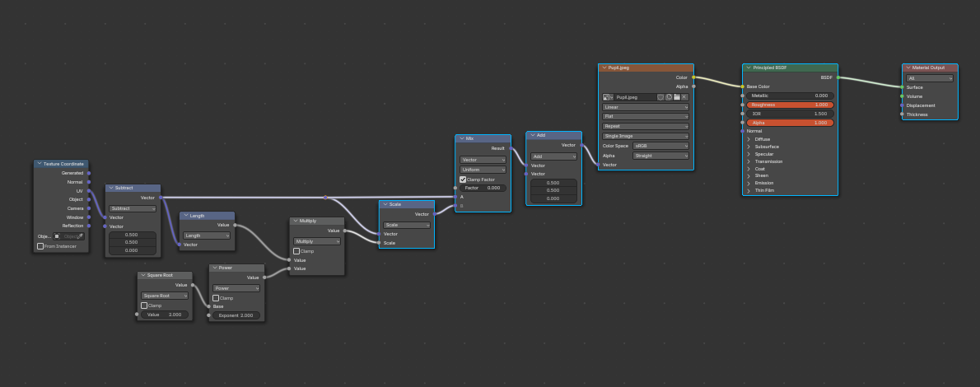The width and height of the screenshot is (980, 387).
Task: Open the sRGB Color Space dropdown
Action: [x=660, y=146]
